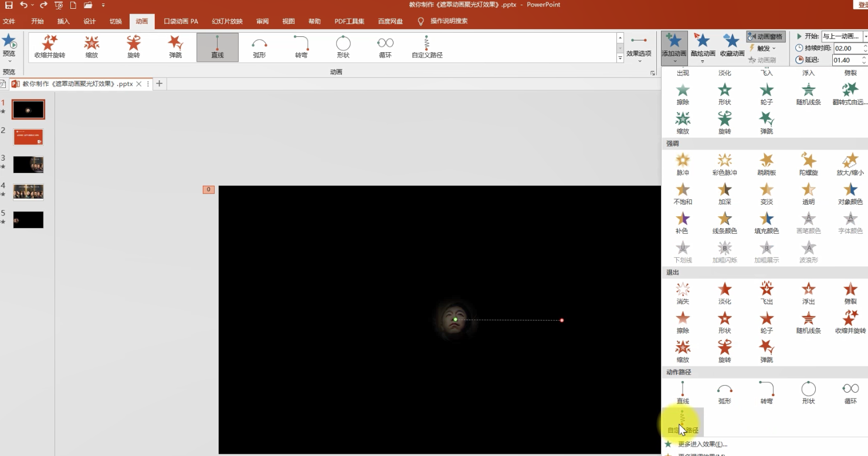The image size is (868, 456).
Task: Apply the 轮子 entrance effect (green star)
Action: pos(767,94)
